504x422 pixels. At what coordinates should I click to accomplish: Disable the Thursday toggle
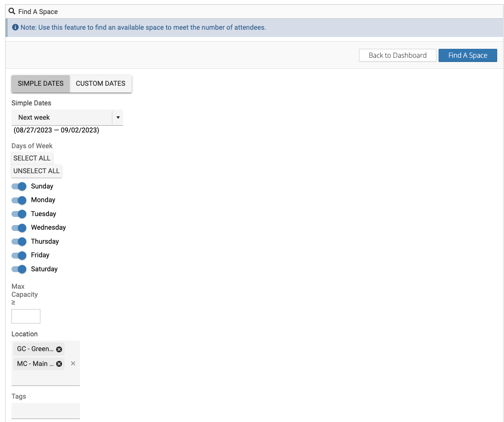(x=19, y=242)
